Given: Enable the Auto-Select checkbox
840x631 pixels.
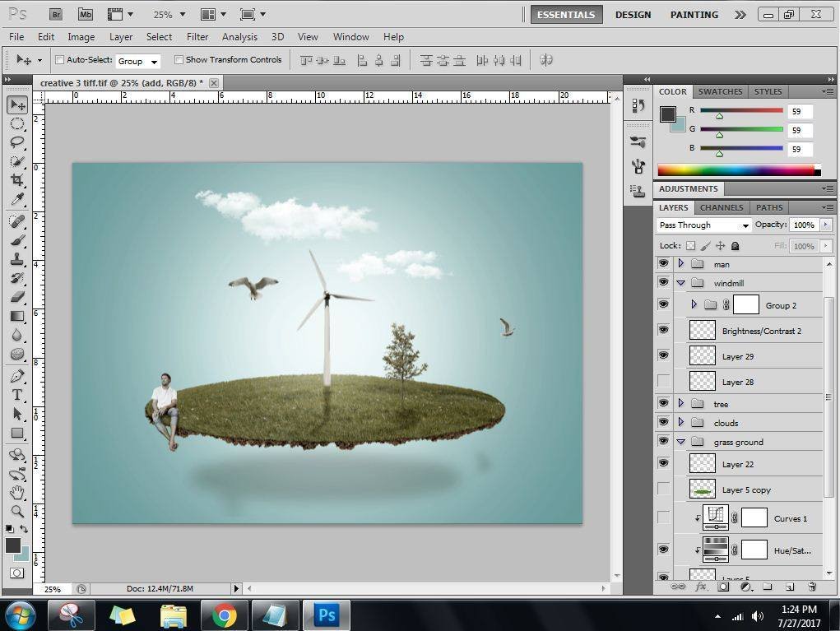Looking at the screenshot, I should coord(60,60).
